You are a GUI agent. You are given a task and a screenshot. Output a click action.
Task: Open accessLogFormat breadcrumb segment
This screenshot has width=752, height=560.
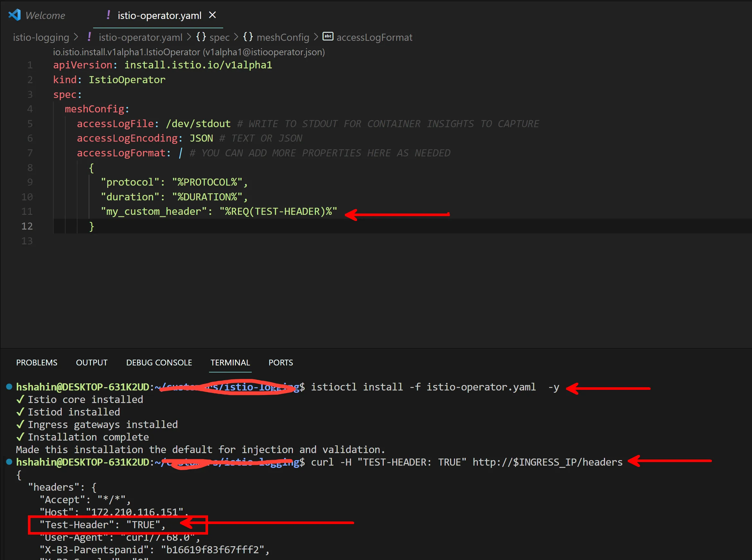[374, 37]
